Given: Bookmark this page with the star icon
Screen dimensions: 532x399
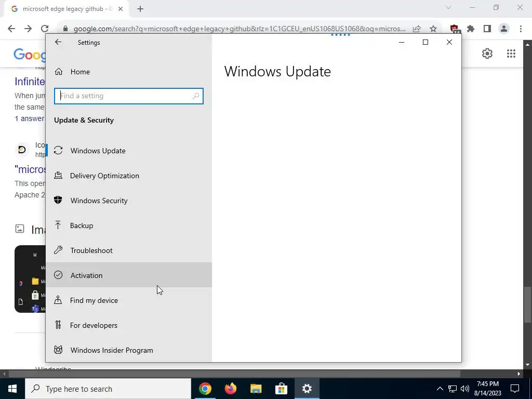Looking at the screenshot, I should click(433, 29).
